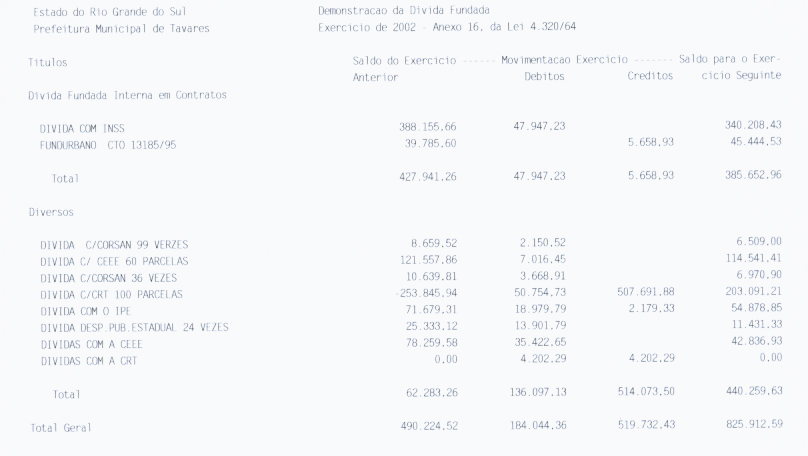This screenshot has width=808, height=456.
Task: Click the 'Creditos' column header
Action: tap(649, 77)
